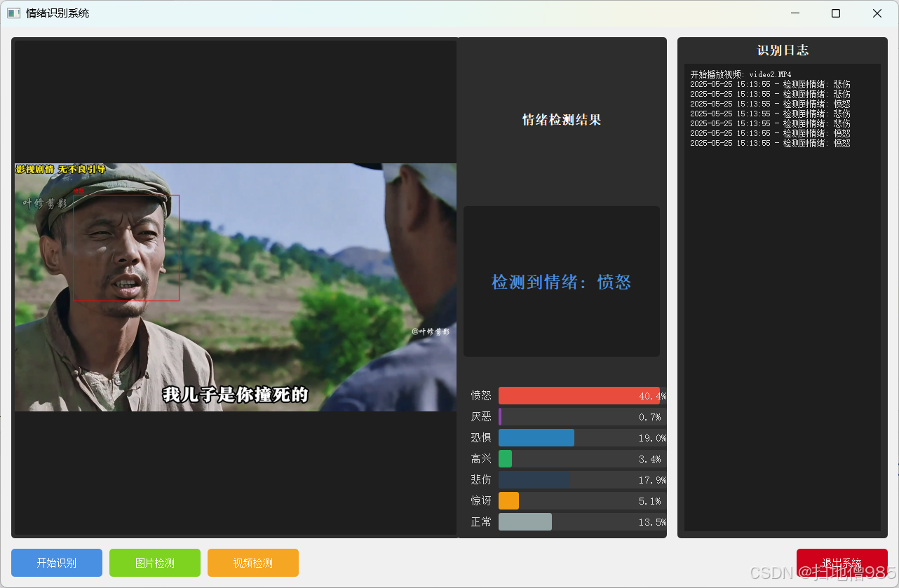Select the 厌恶 label beside its bar
Viewport: 899px width, 588px height.
(481, 417)
